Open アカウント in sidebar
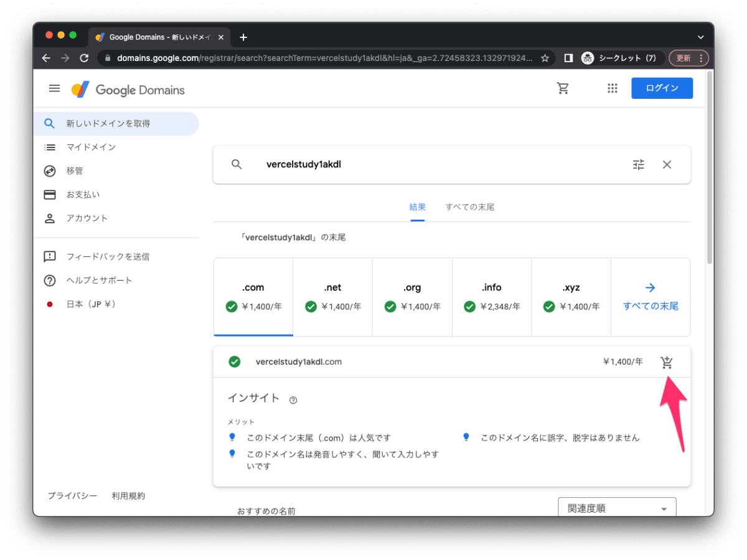The height and width of the screenshot is (560, 747). pos(116,218)
